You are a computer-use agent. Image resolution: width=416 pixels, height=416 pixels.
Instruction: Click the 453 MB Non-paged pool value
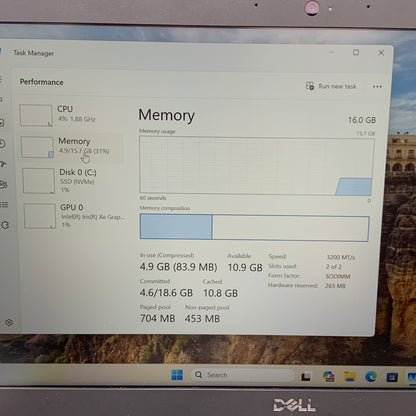[x=202, y=319]
